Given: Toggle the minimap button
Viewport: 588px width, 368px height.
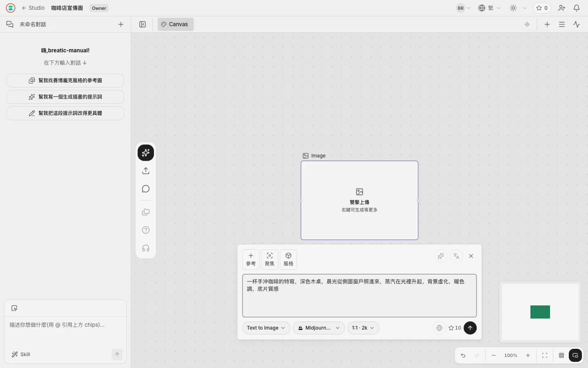Looking at the screenshot, I should [x=575, y=355].
